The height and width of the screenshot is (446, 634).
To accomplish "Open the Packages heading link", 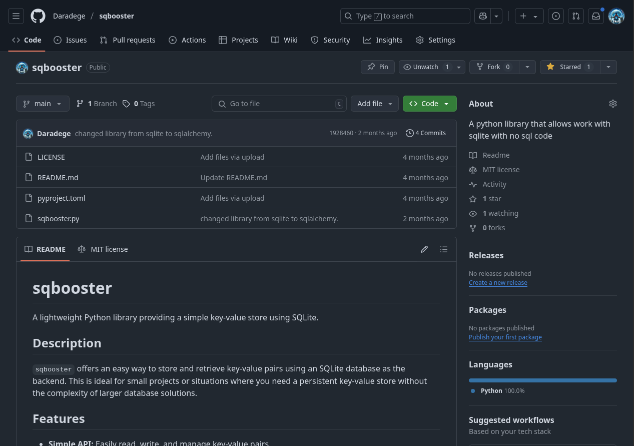I will click(487, 310).
